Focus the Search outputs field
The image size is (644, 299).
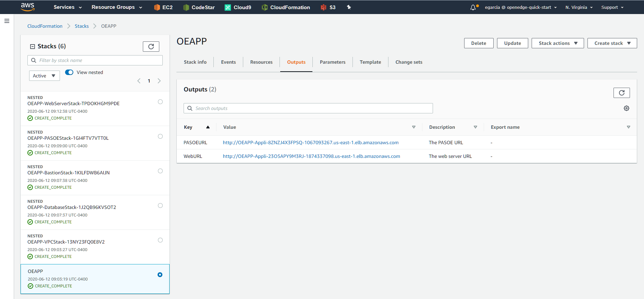click(308, 108)
